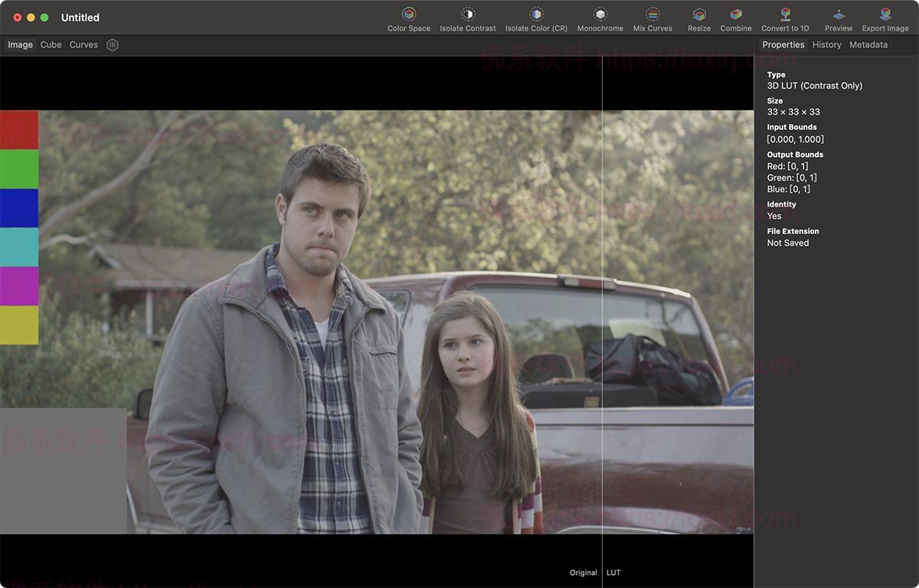Click the Original/LUT split divider line

pos(603,306)
